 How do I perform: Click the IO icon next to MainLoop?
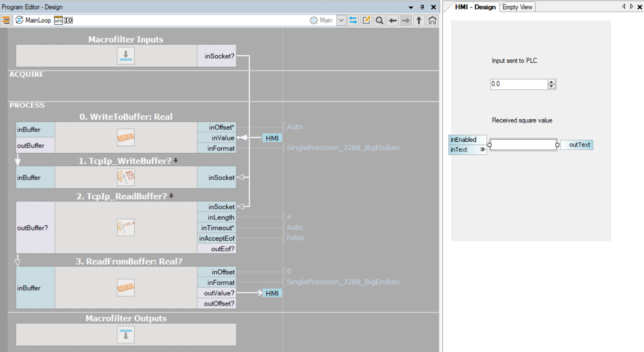pyautogui.click(x=68, y=20)
